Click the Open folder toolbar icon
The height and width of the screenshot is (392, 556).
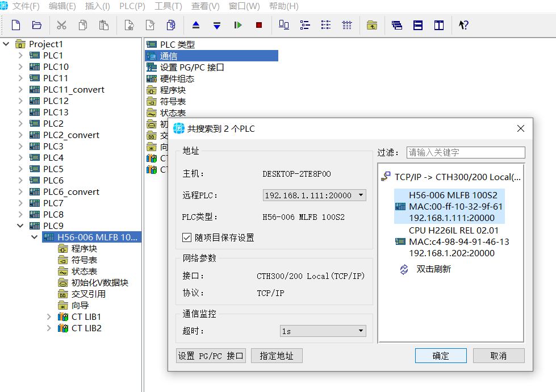pyautogui.click(x=37, y=25)
